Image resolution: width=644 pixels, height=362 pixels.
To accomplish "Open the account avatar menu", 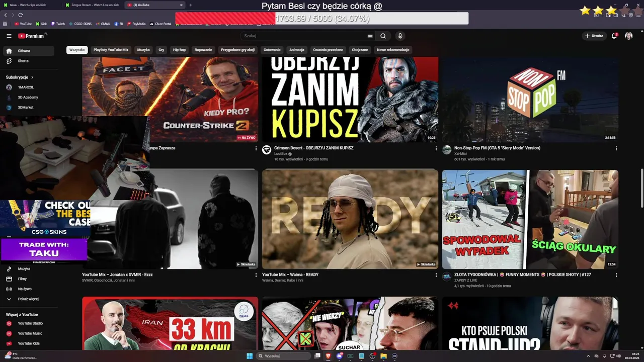I will click(629, 36).
